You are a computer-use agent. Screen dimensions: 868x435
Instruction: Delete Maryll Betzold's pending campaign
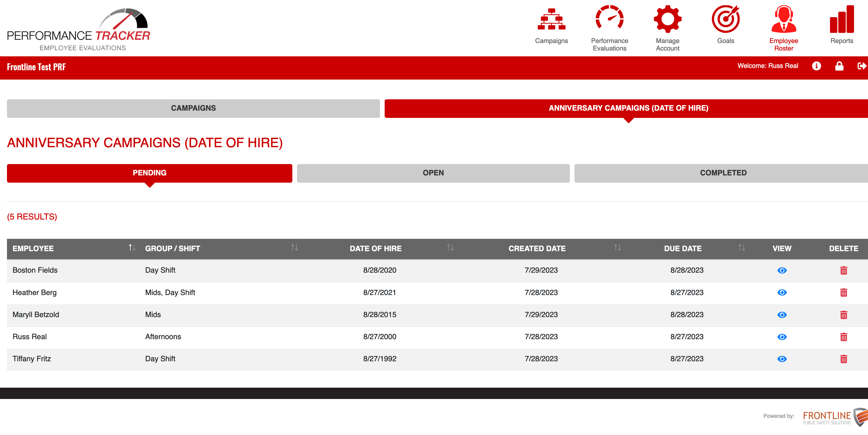tap(843, 315)
